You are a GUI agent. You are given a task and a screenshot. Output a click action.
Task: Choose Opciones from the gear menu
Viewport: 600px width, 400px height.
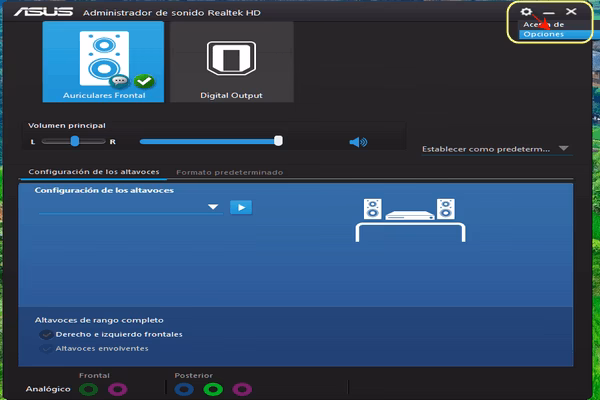point(555,34)
